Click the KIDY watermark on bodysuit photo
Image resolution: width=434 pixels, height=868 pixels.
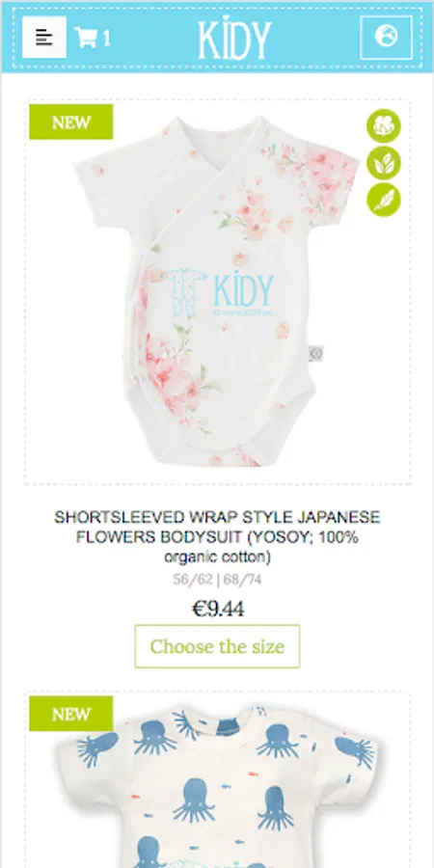click(x=220, y=291)
